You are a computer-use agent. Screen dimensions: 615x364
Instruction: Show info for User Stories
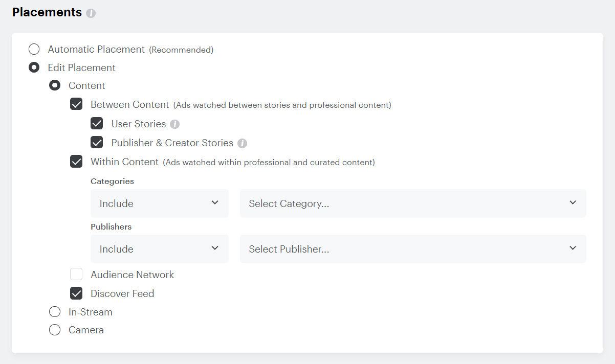point(175,124)
